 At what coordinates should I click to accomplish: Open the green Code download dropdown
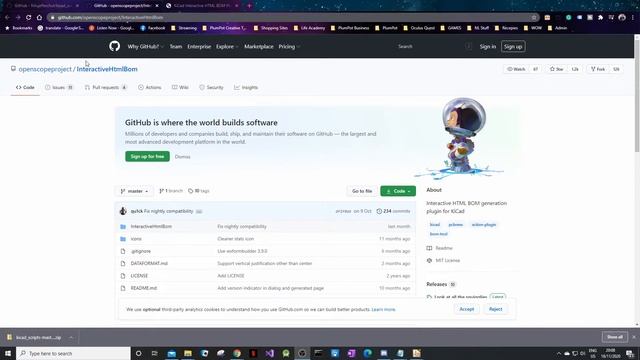[x=398, y=191]
